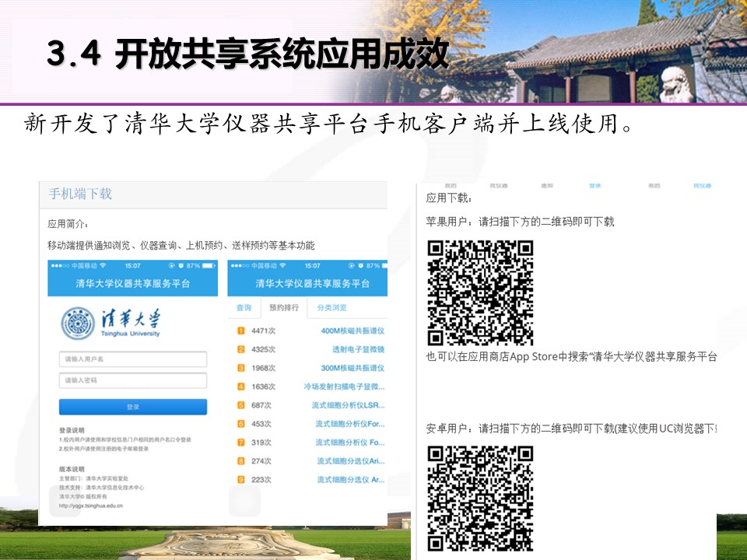Click the 版本说明 heading
Viewport: 747px width, 560px height.
pyautogui.click(x=72, y=469)
